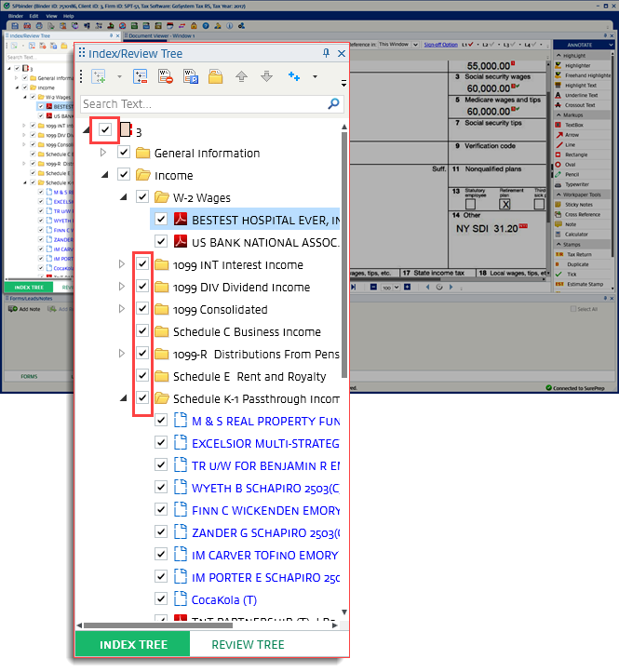Pin the Index/Review Tree panel
This screenshot has height=672, width=619.
[326, 53]
